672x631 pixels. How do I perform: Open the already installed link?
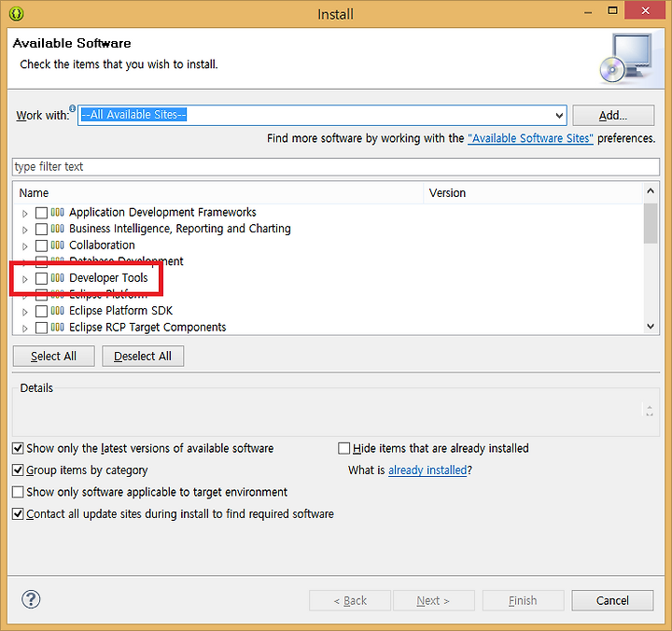click(x=427, y=470)
